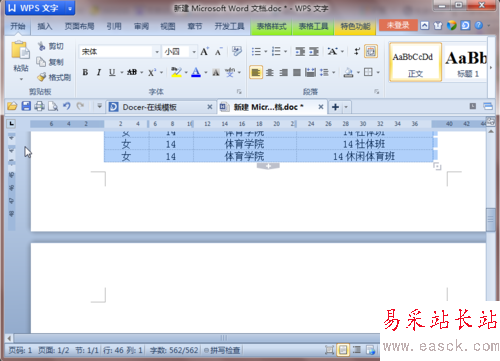The height and width of the screenshot is (361, 500).
Task: Open the borders dropdown arrow
Action: [x=378, y=72]
